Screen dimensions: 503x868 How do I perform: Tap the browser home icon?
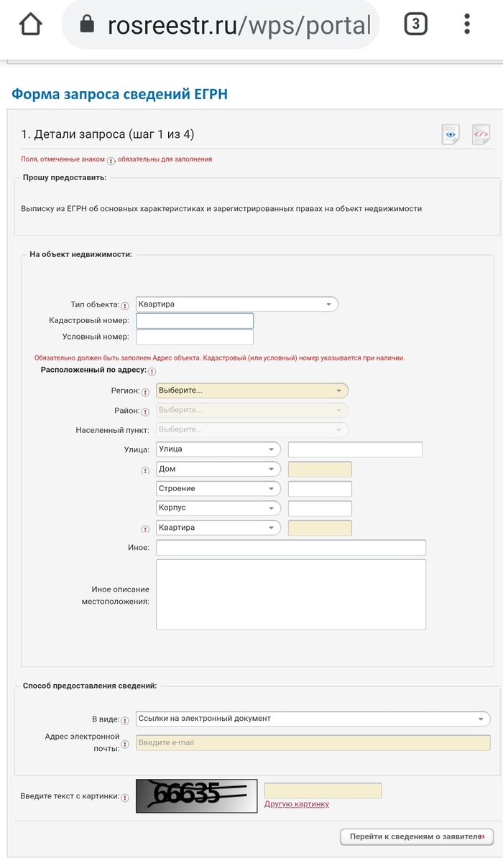pyautogui.click(x=31, y=25)
